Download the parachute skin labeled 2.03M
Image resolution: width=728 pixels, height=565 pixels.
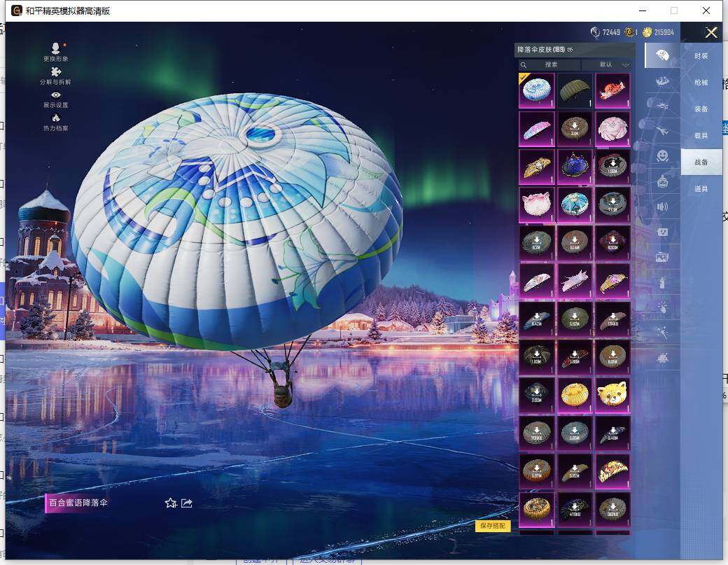point(537,395)
